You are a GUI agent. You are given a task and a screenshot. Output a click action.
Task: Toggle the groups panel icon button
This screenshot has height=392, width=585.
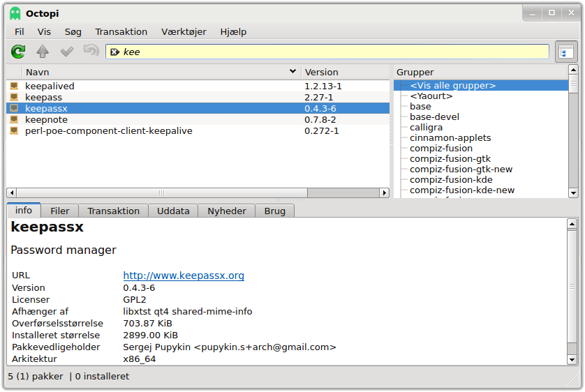[x=566, y=52]
